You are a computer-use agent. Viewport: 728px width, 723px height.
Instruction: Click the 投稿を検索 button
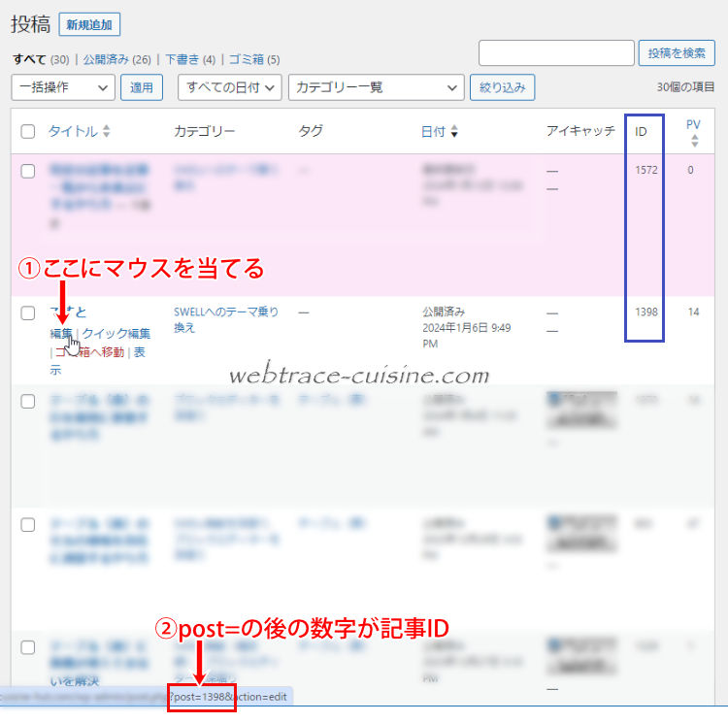pyautogui.click(x=677, y=53)
